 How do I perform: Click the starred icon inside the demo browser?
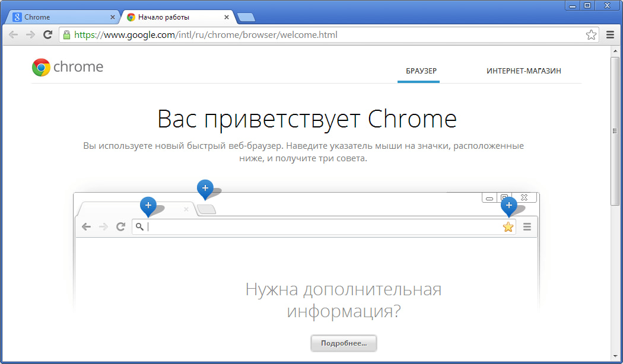(x=508, y=226)
